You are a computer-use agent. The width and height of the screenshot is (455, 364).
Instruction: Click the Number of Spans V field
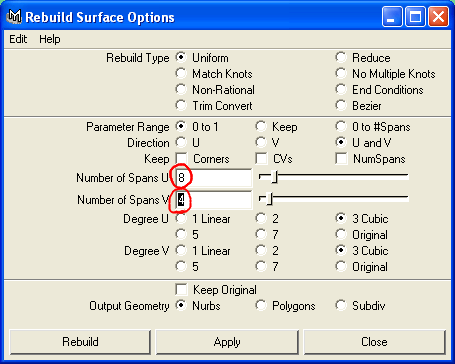coord(214,200)
